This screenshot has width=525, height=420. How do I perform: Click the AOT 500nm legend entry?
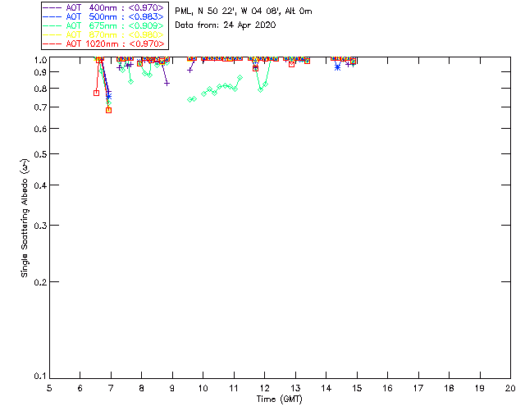click(x=103, y=16)
